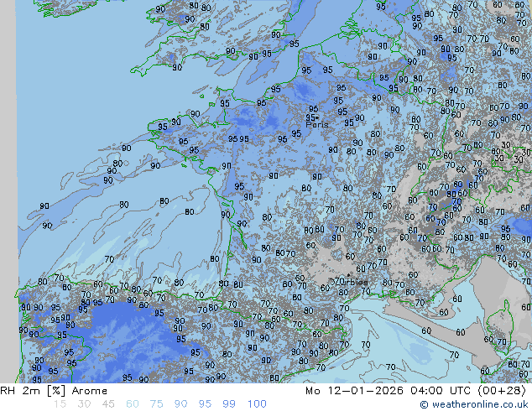Select the 15 value in the legend
The width and height of the screenshot is (532, 411).
click(60, 404)
